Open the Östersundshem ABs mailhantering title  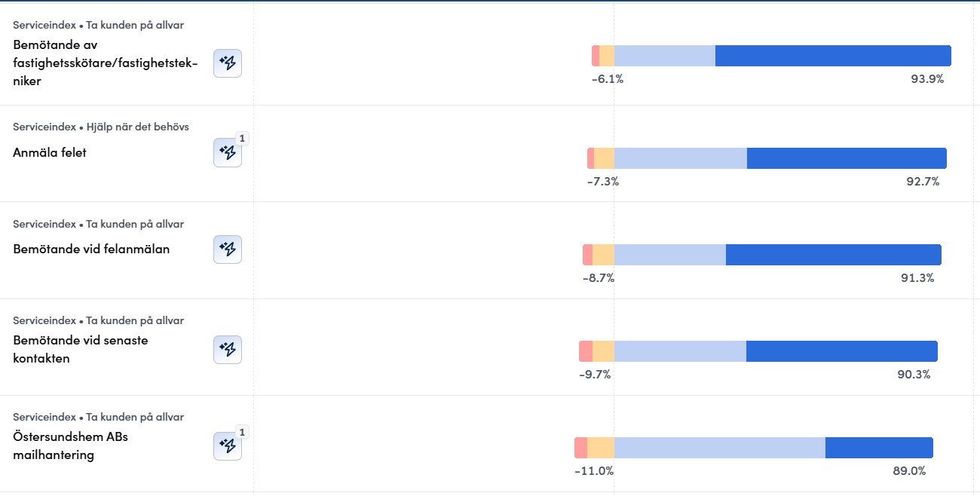[x=70, y=445]
